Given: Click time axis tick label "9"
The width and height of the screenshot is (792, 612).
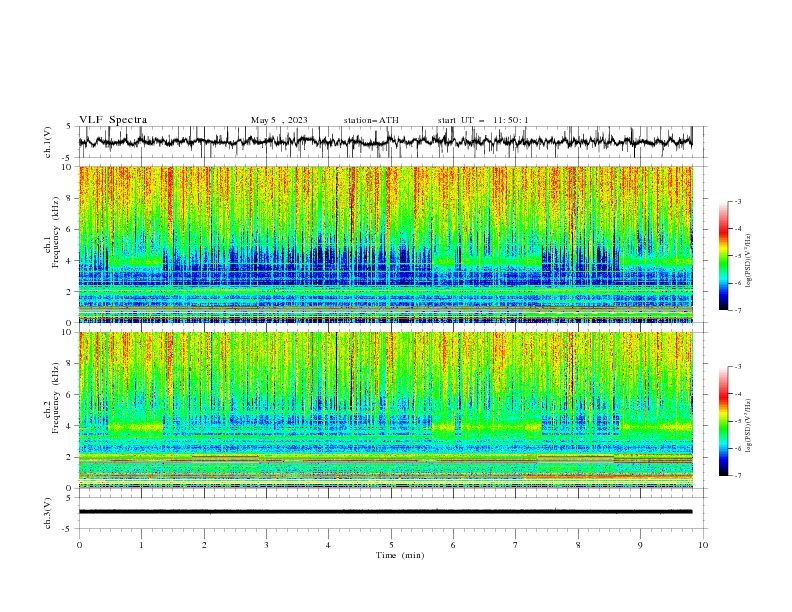Looking at the screenshot, I should [640, 545].
